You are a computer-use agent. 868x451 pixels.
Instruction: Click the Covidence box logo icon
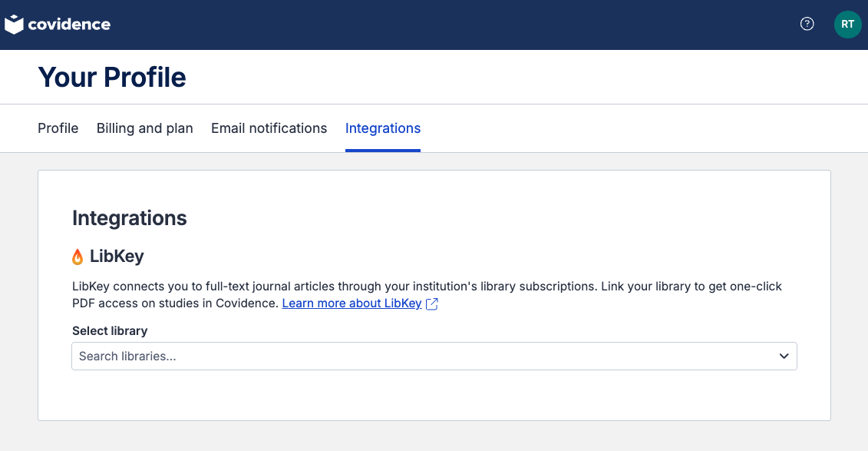coord(14,25)
